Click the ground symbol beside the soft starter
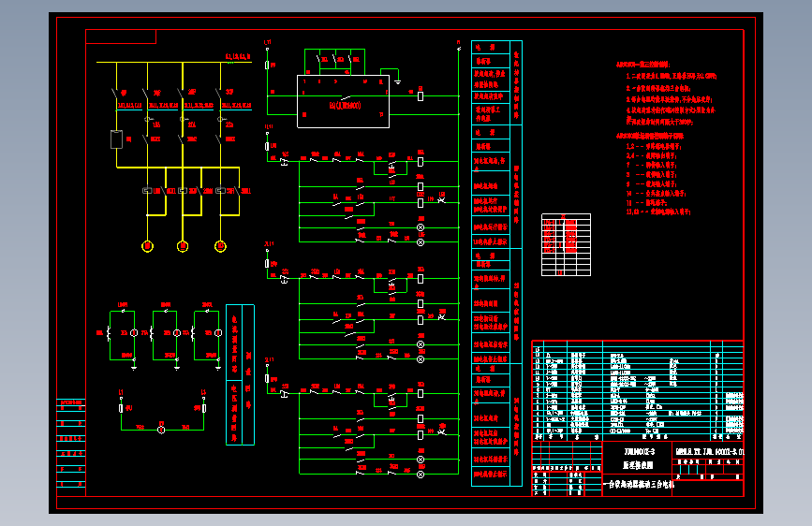Screen dimensions: 812x526 [x=397, y=81]
